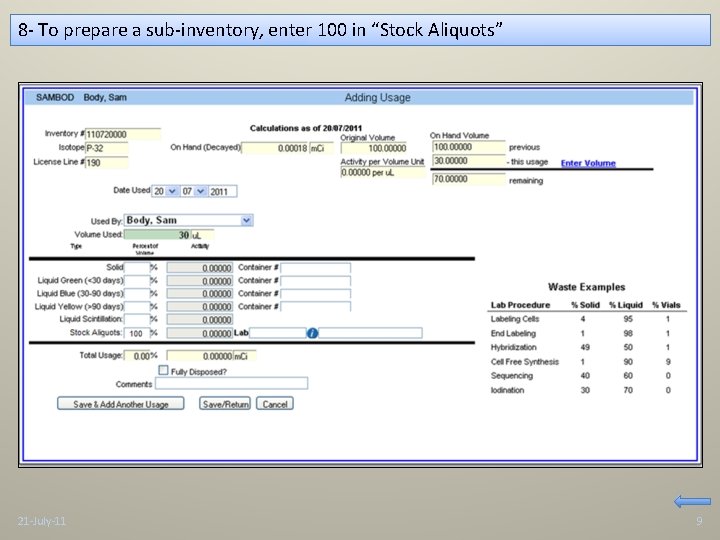Click the remaining volume field
This screenshot has height=540, width=720.
(x=468, y=179)
